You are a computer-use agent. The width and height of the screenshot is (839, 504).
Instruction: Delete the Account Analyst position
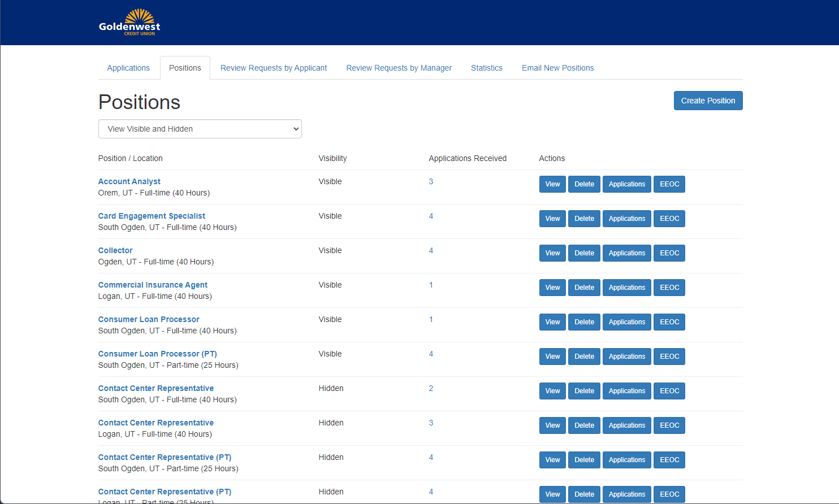coord(584,184)
